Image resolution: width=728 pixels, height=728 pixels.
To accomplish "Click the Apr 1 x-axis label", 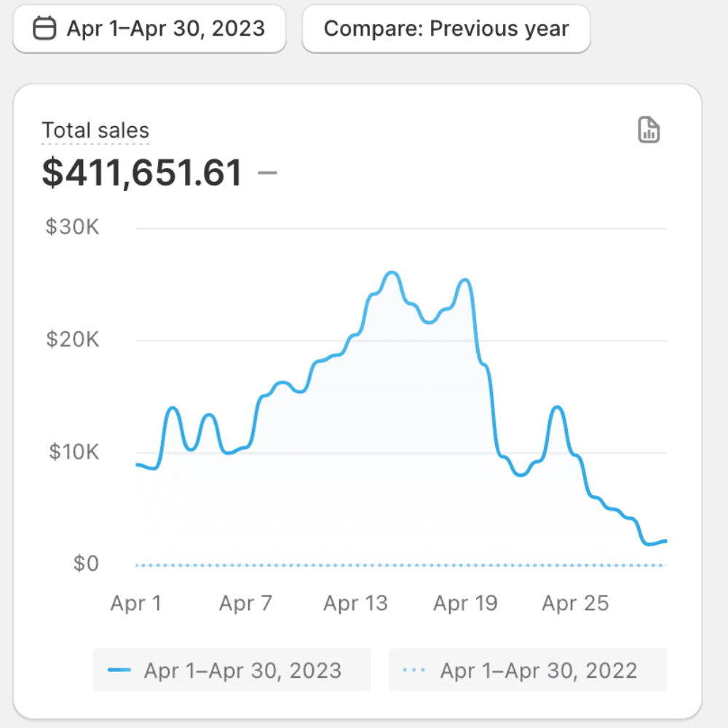I will click(x=136, y=603).
